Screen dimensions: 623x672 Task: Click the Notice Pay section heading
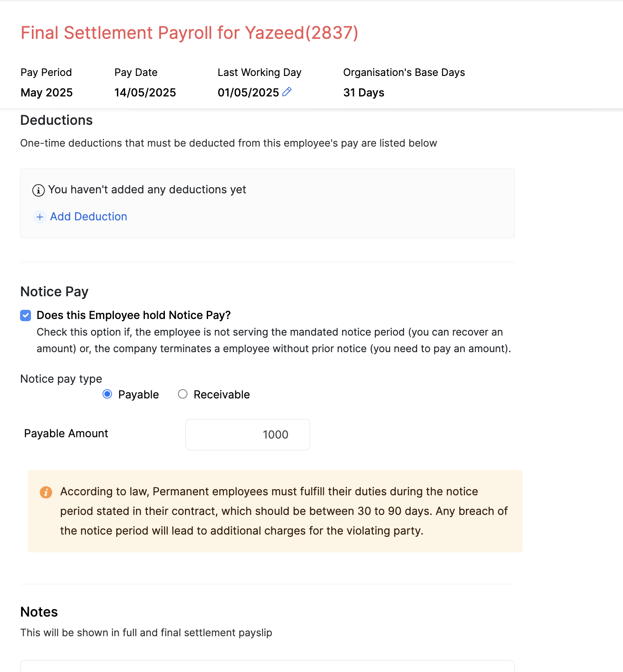[54, 291]
